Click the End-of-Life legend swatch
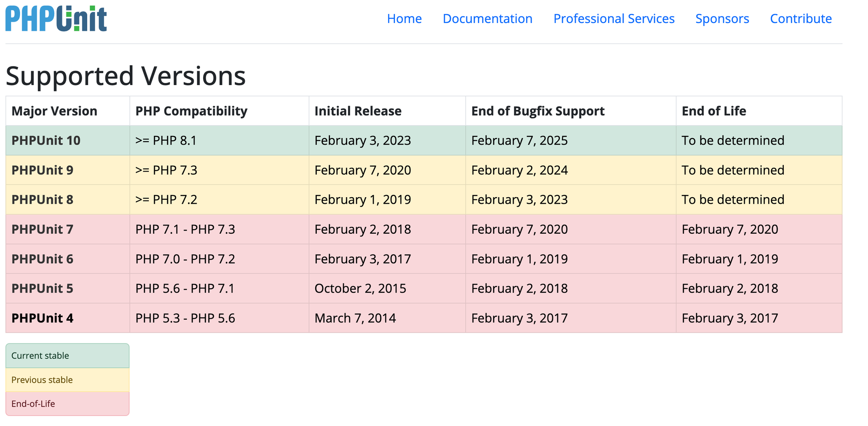Image resolution: width=868 pixels, height=426 pixels. click(67, 404)
